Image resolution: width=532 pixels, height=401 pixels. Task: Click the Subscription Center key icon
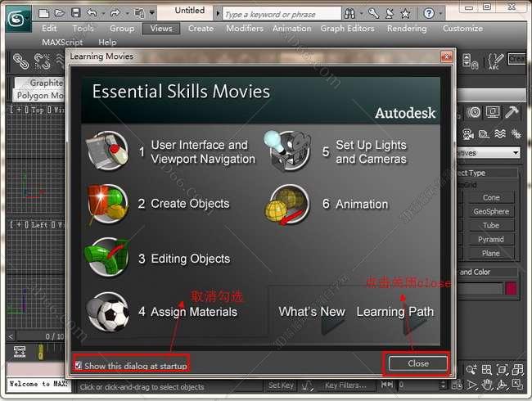[x=373, y=14]
